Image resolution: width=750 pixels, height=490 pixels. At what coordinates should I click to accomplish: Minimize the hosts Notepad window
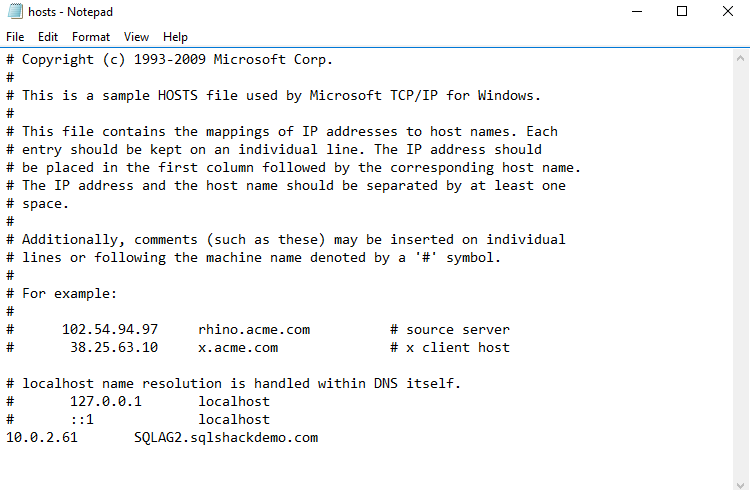636,12
